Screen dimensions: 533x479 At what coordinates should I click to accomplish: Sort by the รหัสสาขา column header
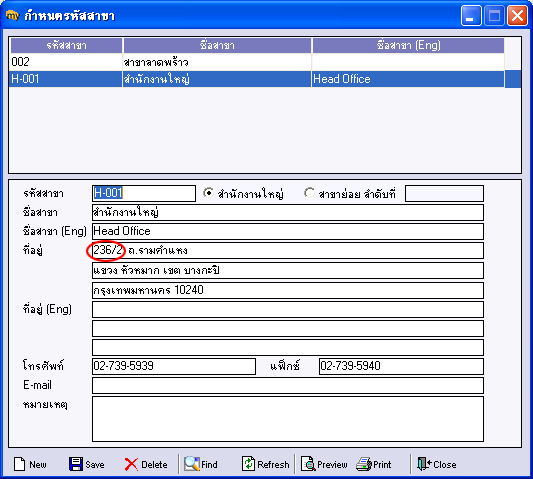[66, 45]
